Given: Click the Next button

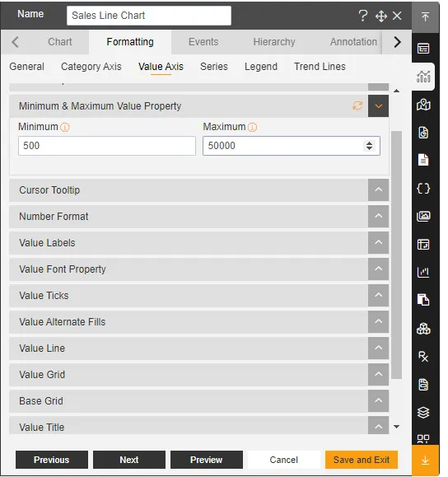Looking at the screenshot, I should click(129, 460).
